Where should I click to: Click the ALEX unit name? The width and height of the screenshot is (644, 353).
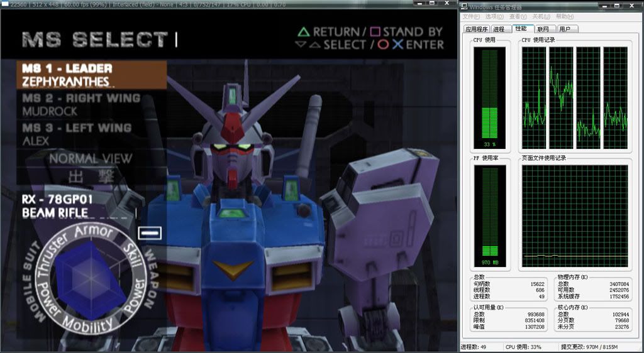tap(36, 141)
